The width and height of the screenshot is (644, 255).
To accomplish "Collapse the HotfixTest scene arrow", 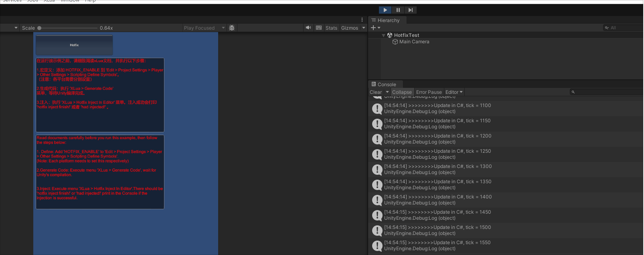I will point(383,35).
